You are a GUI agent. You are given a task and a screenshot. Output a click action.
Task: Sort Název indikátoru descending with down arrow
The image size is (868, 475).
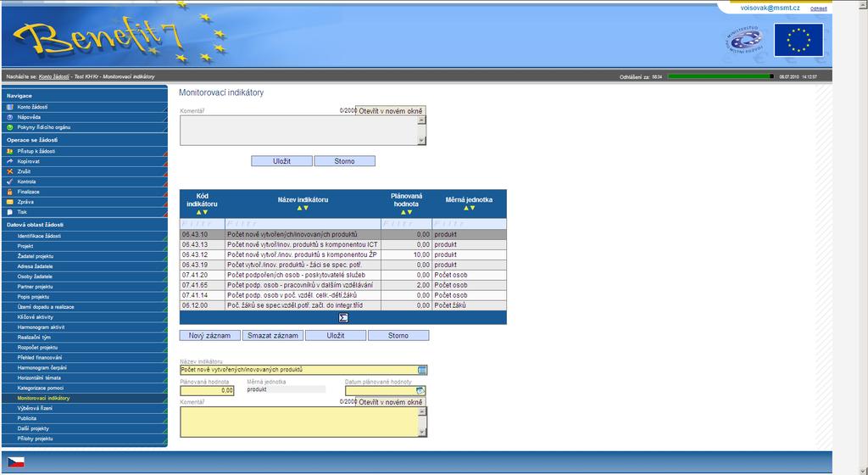coord(306,208)
